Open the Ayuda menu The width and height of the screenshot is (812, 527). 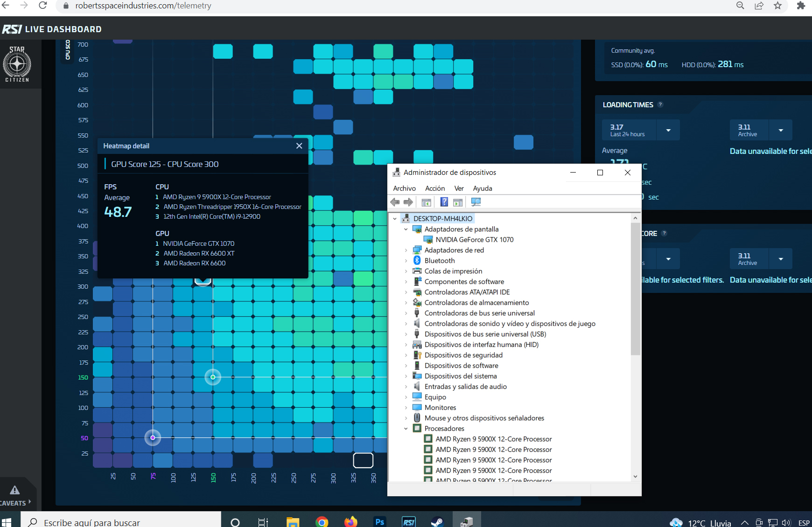point(483,188)
